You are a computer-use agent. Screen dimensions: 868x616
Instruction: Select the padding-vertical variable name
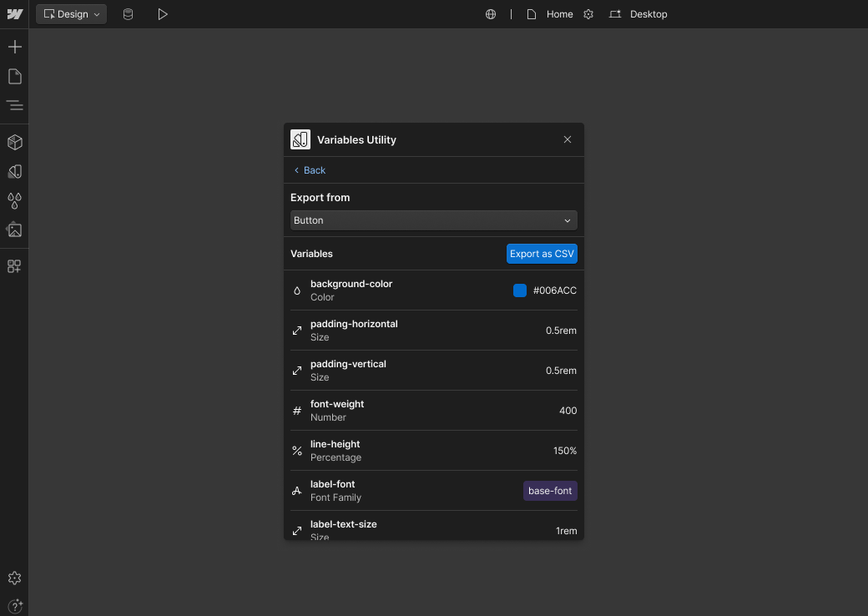click(348, 364)
